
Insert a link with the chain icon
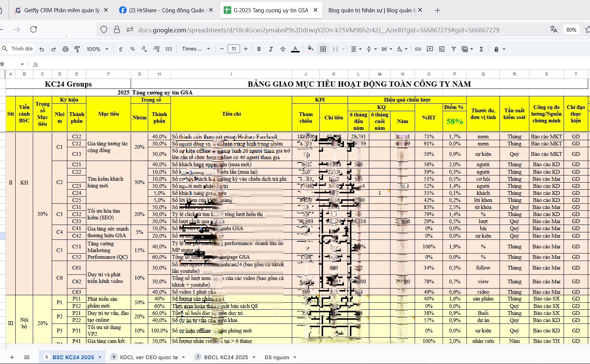[x=418, y=49]
